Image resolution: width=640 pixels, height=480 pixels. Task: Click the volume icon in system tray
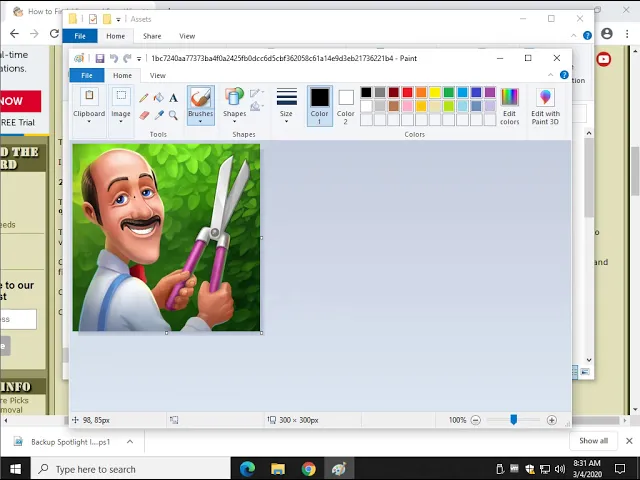tap(560, 469)
